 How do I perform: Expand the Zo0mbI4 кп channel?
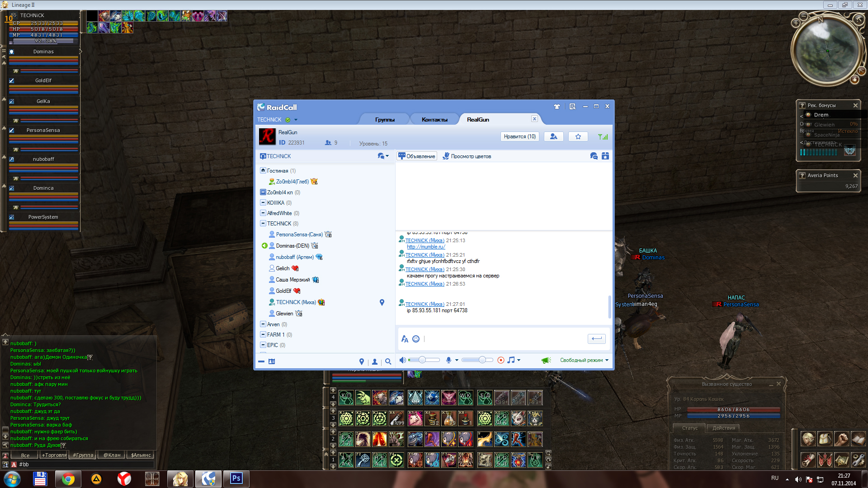point(263,192)
